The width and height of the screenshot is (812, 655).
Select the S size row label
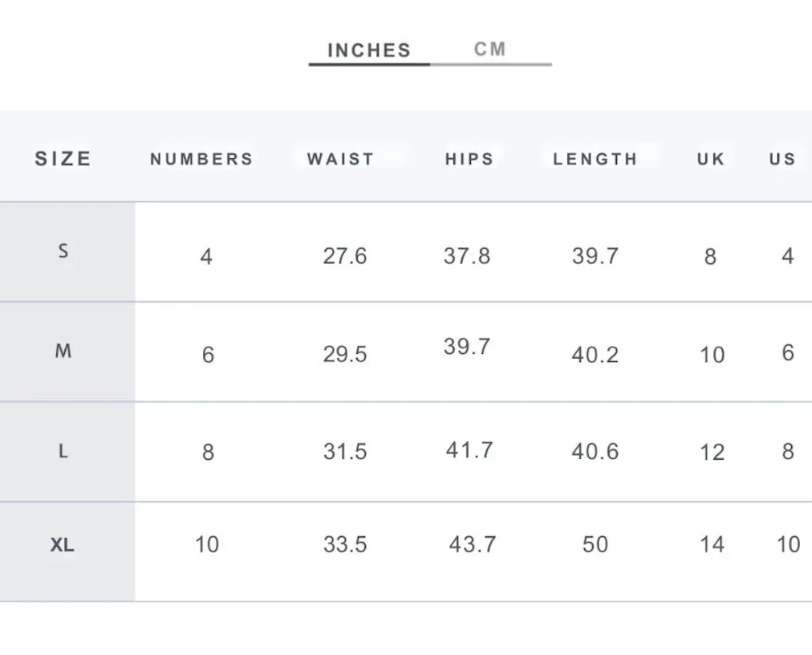[63, 251]
